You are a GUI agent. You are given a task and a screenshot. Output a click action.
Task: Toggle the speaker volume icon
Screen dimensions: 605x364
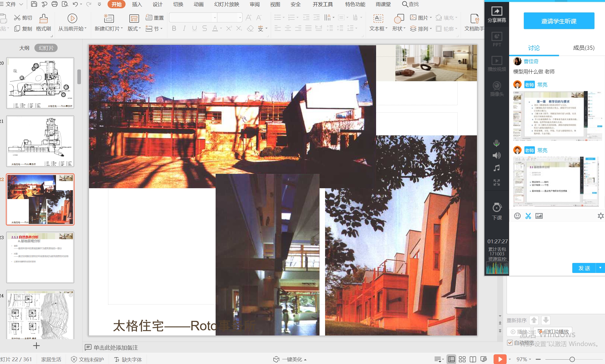tap(496, 156)
